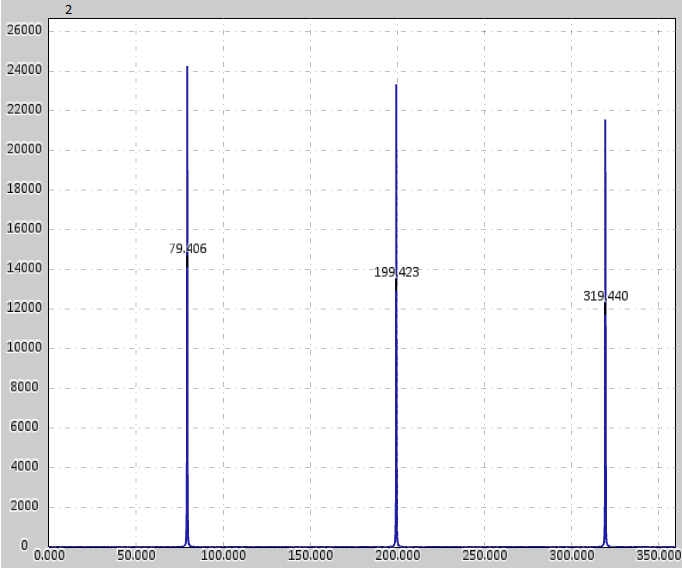Viewport: 682px width, 568px height.
Task: Click the peak label 79.406
Action: click(x=187, y=249)
